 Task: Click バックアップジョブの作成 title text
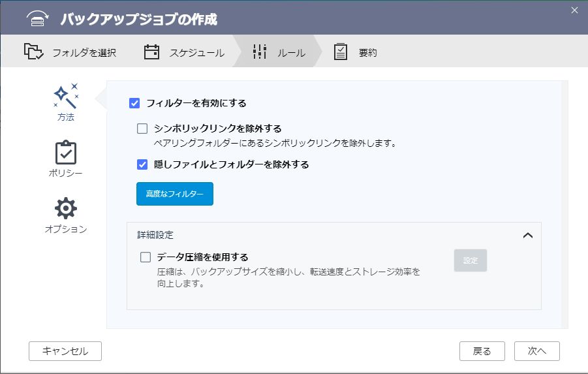tap(139, 19)
